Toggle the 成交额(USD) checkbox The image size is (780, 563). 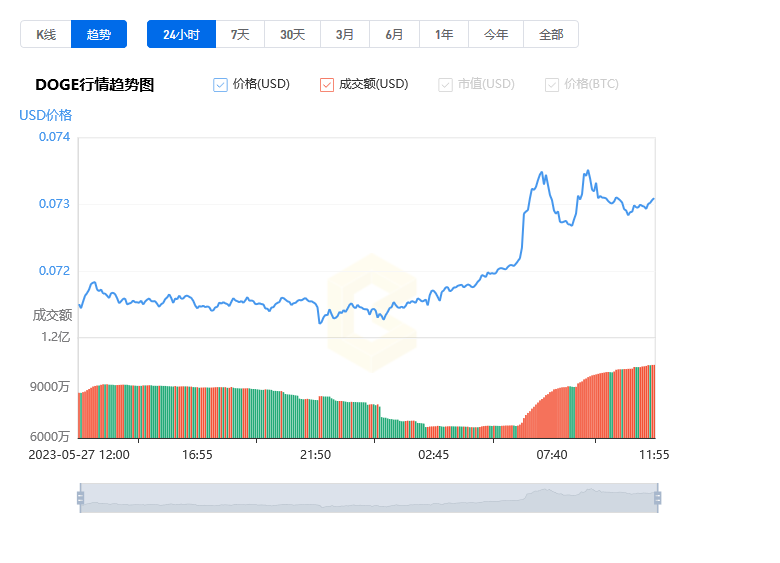click(x=327, y=85)
